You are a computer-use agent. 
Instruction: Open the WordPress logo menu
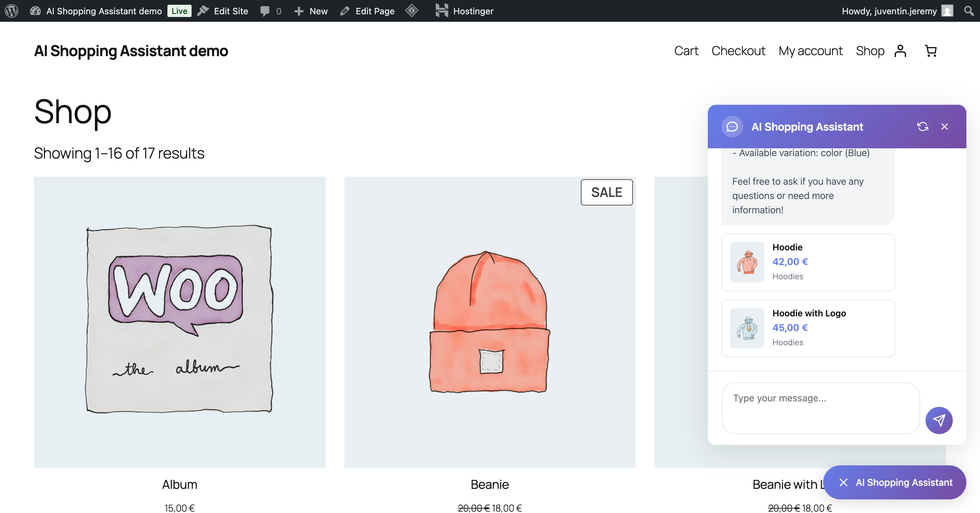pyautogui.click(x=11, y=11)
